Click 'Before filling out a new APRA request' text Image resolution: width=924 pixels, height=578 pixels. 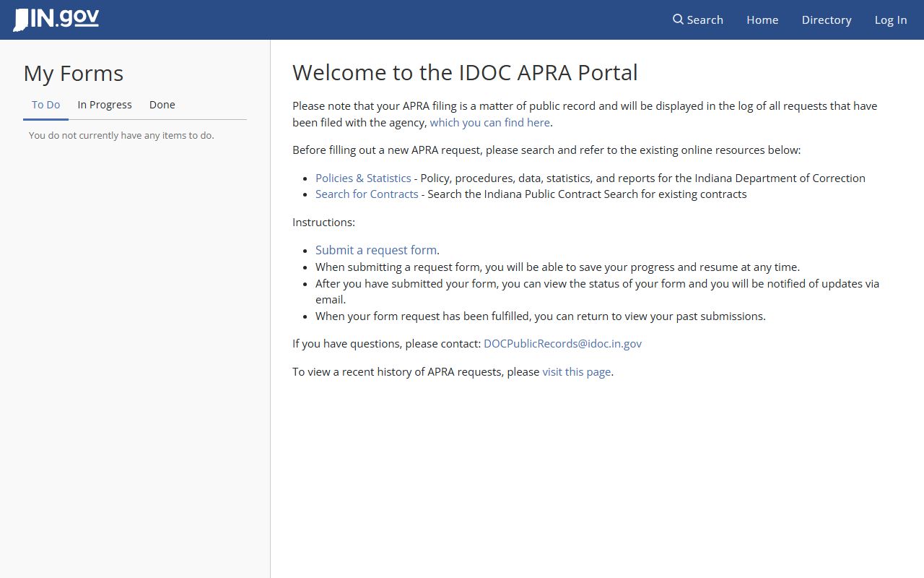click(x=546, y=150)
